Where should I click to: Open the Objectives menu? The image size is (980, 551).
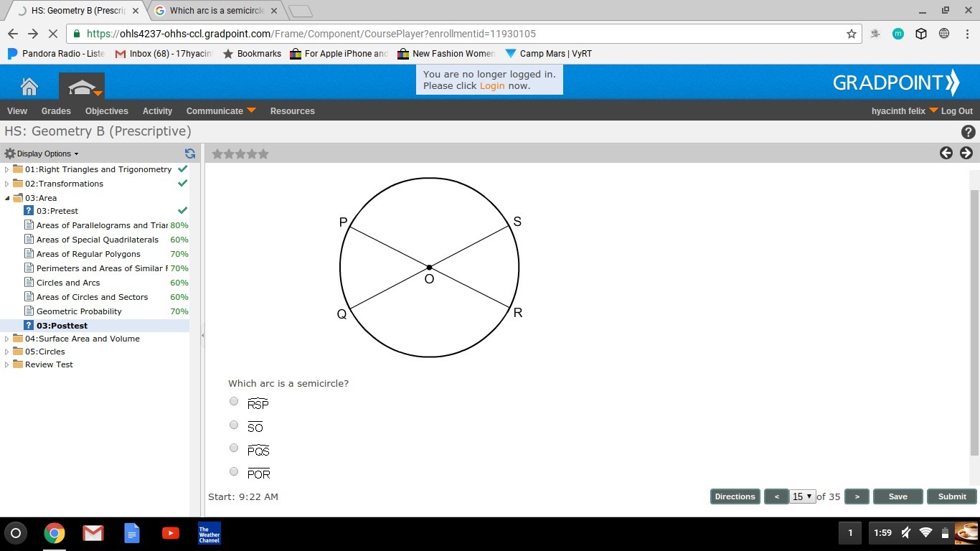coord(106,110)
